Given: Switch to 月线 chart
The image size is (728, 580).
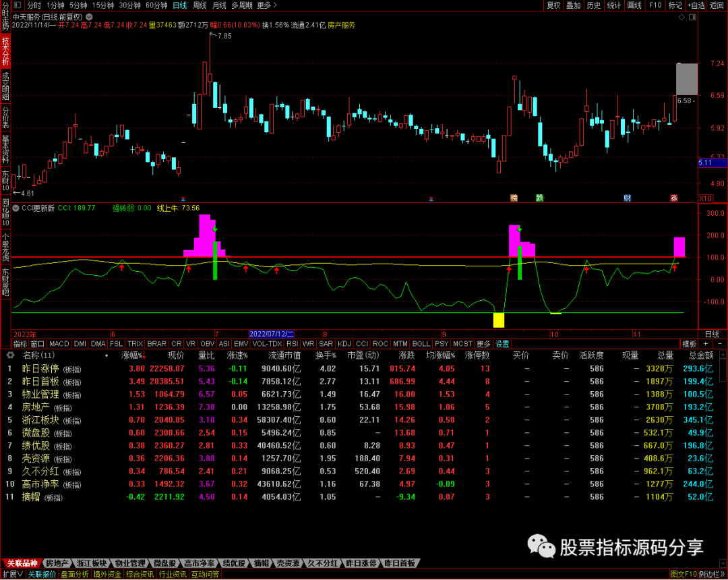Looking at the screenshot, I should pos(219,5).
